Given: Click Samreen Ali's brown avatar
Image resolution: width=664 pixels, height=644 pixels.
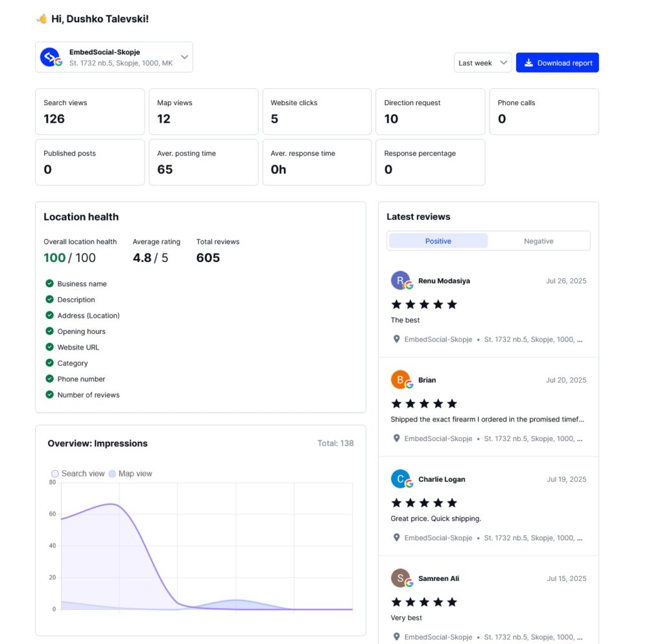Looking at the screenshot, I should pos(401,578).
